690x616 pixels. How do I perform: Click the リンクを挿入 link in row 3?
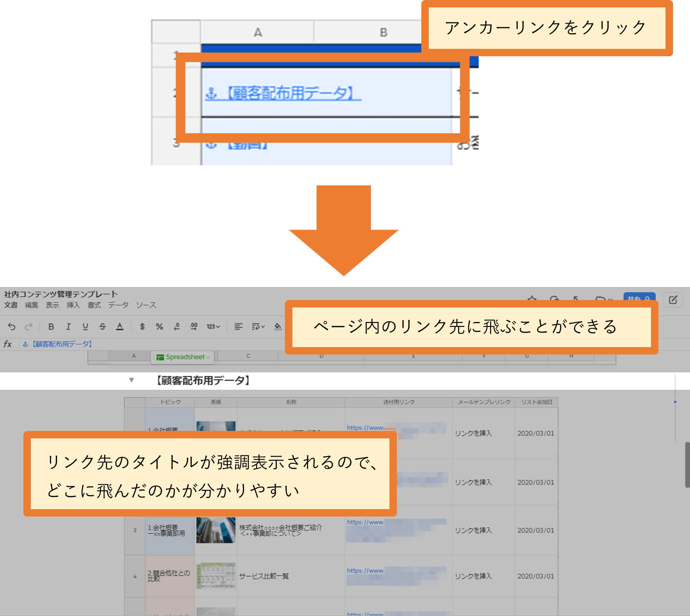point(474,530)
